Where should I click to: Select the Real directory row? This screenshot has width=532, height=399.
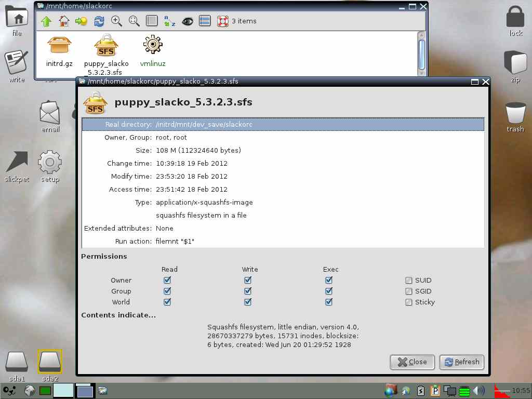pos(283,125)
